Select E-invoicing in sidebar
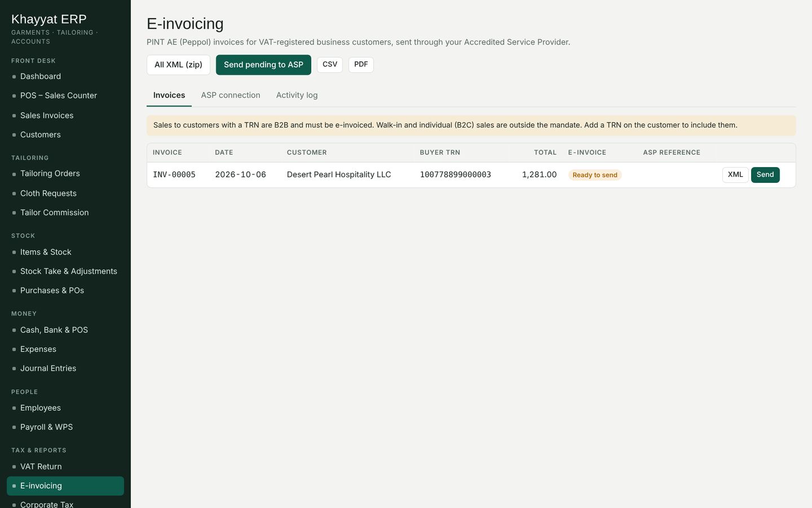Viewport: 812px width, 508px height. click(x=65, y=485)
